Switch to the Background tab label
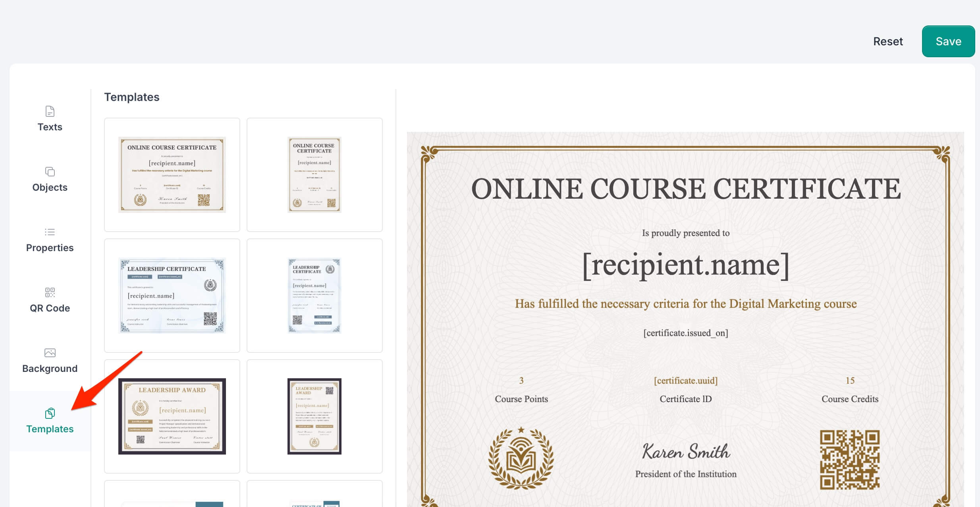980x507 pixels. tap(50, 369)
